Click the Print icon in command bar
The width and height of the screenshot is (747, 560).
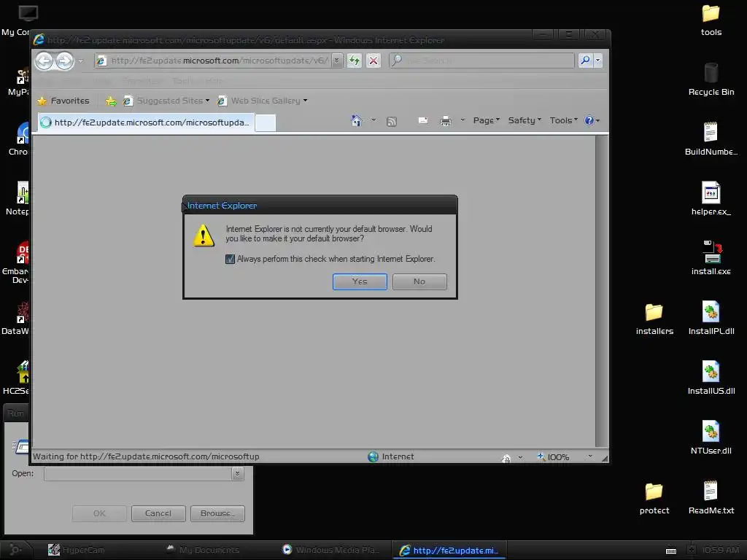point(446,121)
